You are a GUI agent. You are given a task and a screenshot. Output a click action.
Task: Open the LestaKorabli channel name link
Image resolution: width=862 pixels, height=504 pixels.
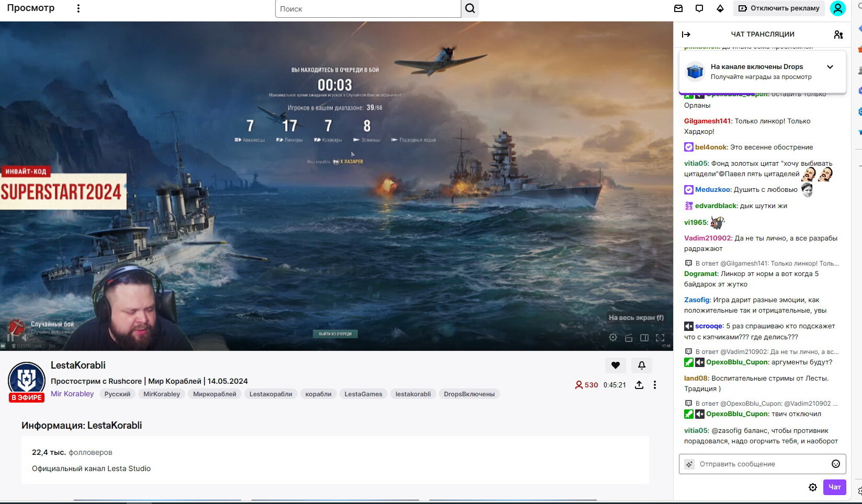pos(78,365)
